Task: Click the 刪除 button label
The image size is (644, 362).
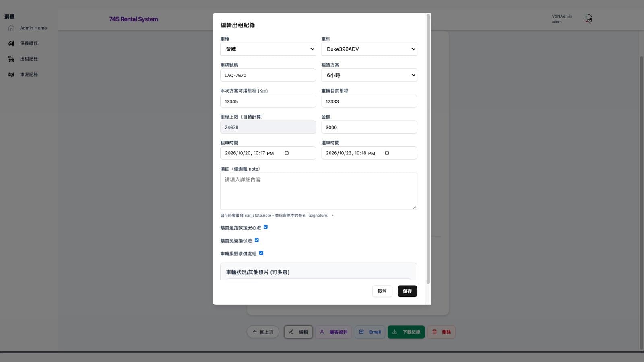Action: 446,332
